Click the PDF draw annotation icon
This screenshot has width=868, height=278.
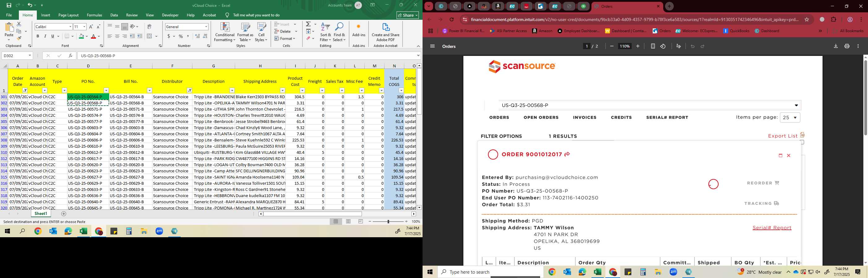[678, 46]
